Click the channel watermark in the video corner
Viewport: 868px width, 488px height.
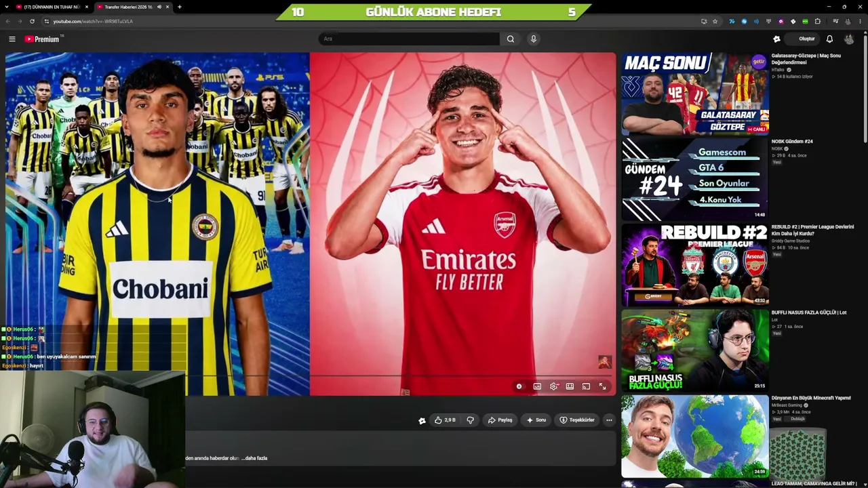[x=605, y=363]
